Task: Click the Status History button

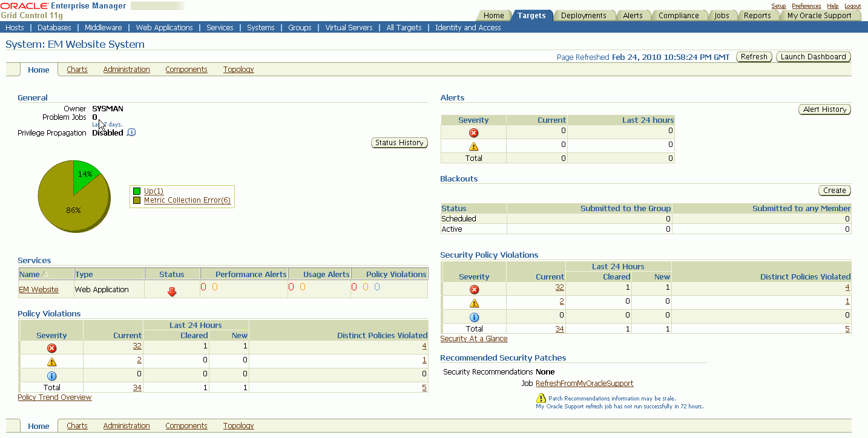Action: click(399, 143)
